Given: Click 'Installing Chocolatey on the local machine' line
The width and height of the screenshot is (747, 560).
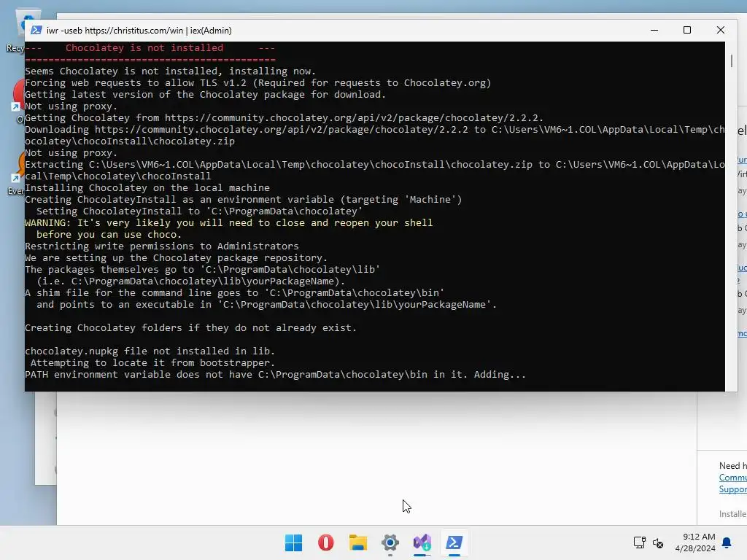Looking at the screenshot, I should tap(147, 188).
